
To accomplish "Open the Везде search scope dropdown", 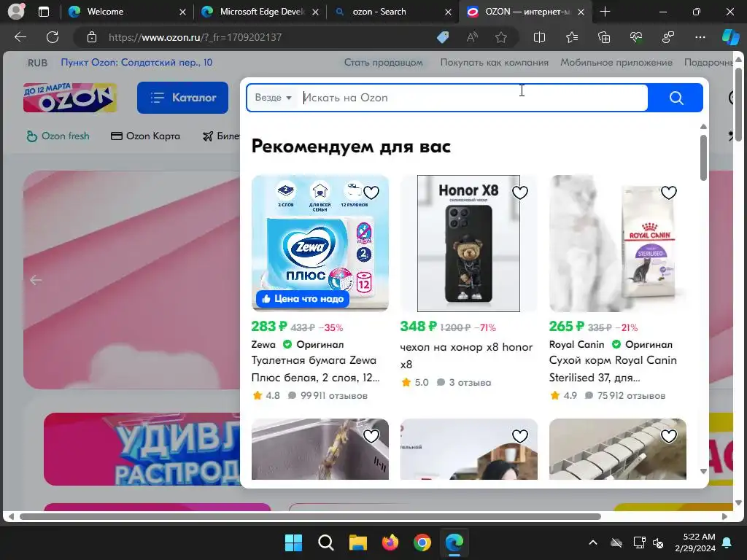I will click(x=273, y=98).
